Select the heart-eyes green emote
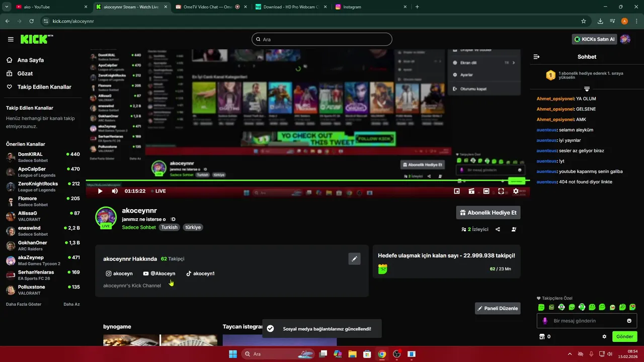Viewport: 644px width, 362px height. point(632,307)
